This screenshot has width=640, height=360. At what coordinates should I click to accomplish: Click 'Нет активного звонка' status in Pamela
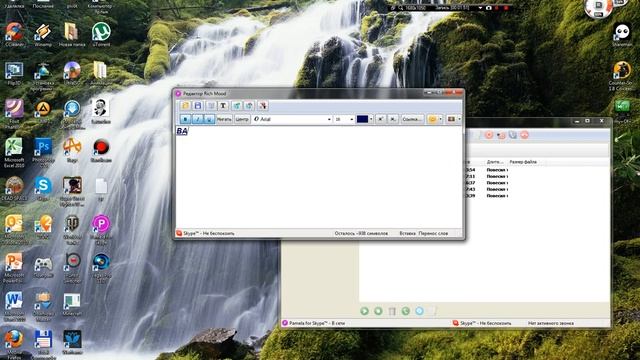point(551,323)
